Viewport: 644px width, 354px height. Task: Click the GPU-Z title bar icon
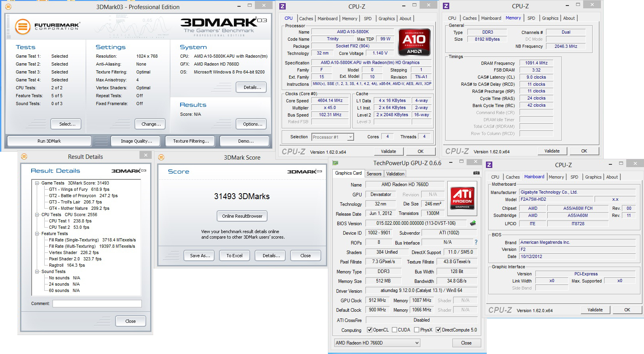[x=335, y=163]
